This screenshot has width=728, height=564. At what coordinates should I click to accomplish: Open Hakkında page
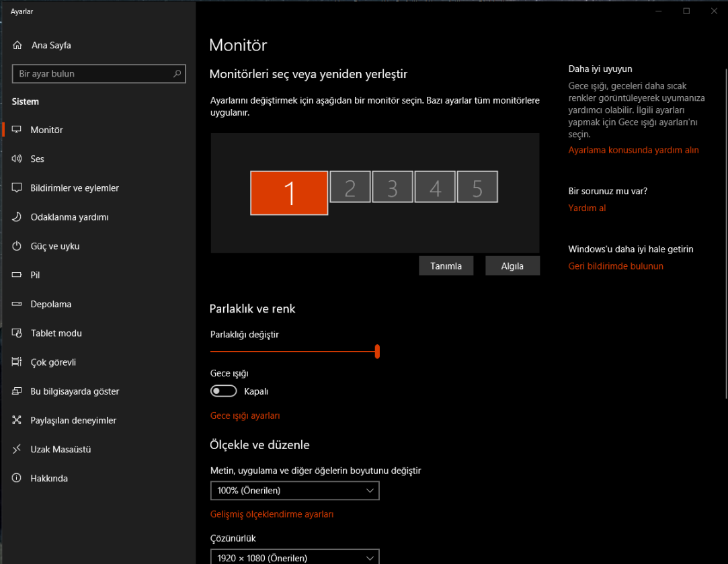pyautogui.click(x=50, y=478)
